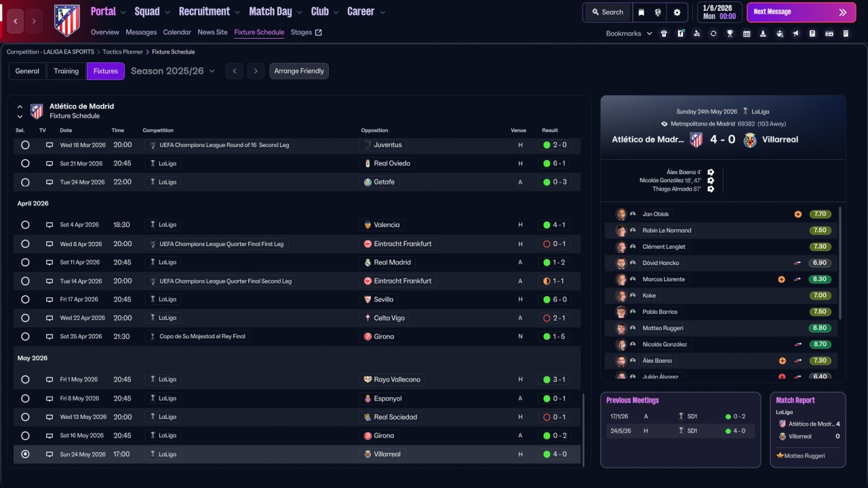
Task: Click the substitution arrows icon on Dávid Hancko row
Action: [x=797, y=263]
